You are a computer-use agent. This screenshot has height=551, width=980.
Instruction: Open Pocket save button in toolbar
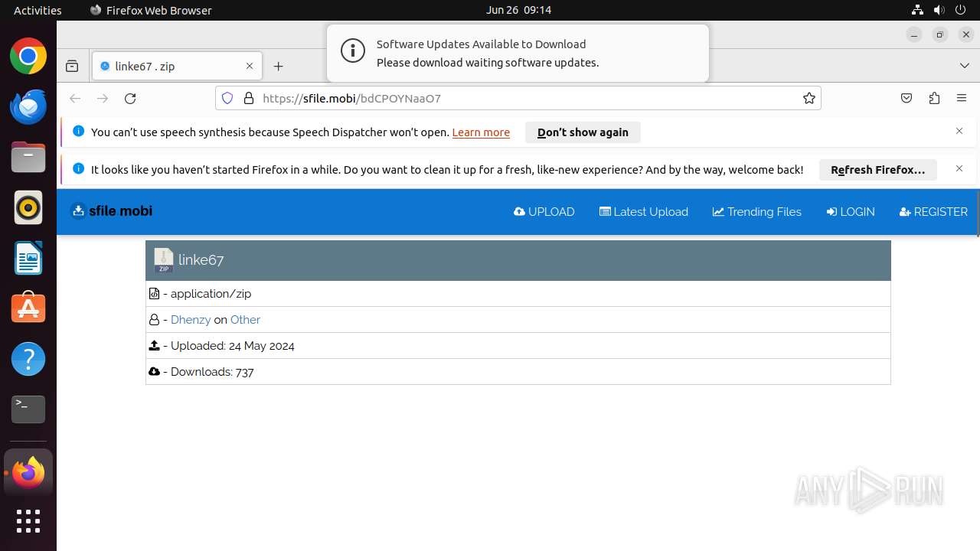(x=906, y=98)
